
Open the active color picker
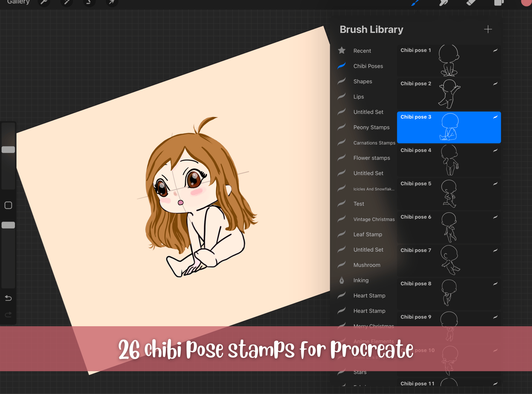pos(526,2)
